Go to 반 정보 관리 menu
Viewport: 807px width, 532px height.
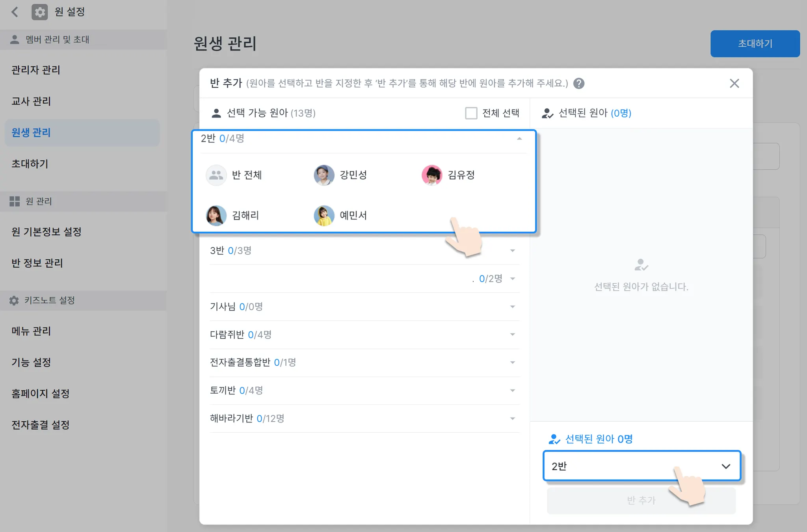coord(37,263)
